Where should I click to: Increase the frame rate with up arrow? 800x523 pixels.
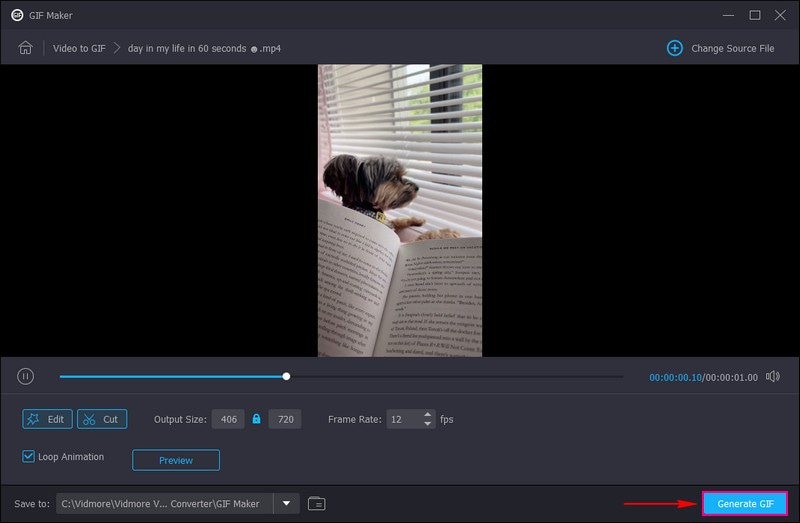(x=429, y=415)
